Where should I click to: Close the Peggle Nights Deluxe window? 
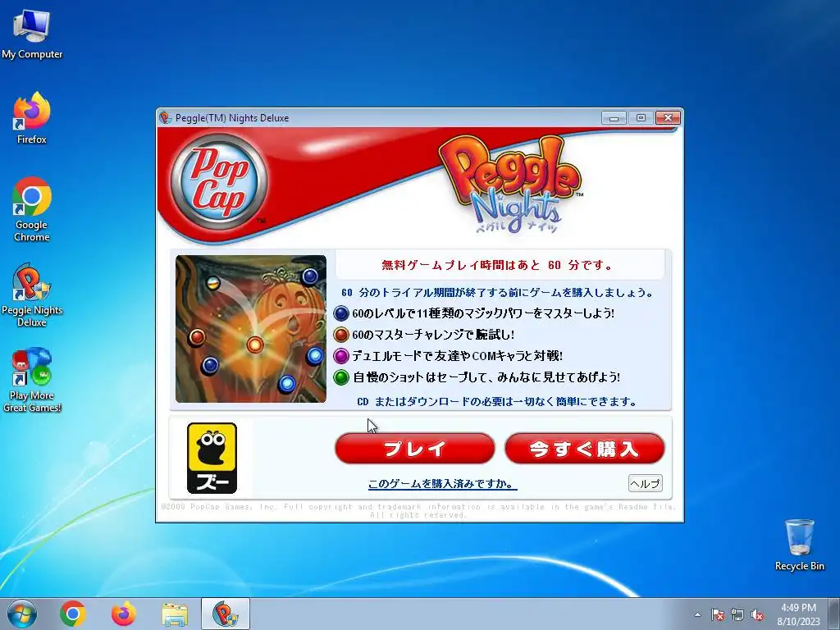coord(668,118)
